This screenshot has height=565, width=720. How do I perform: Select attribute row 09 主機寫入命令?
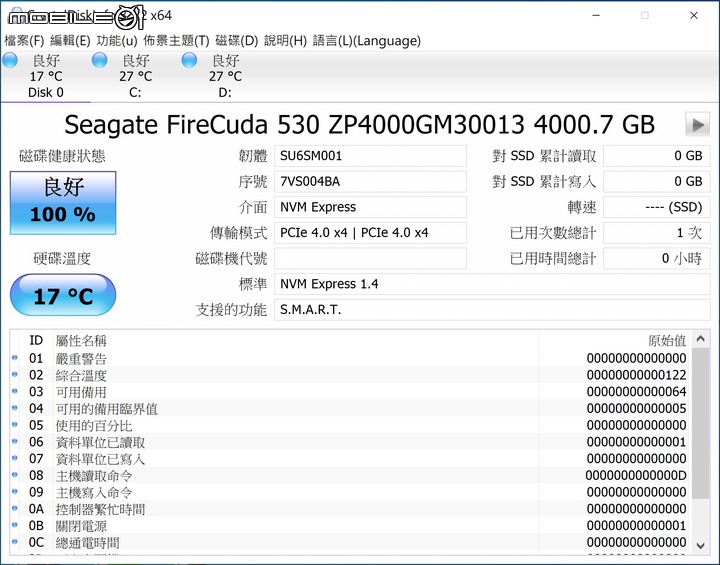[x=350, y=492]
